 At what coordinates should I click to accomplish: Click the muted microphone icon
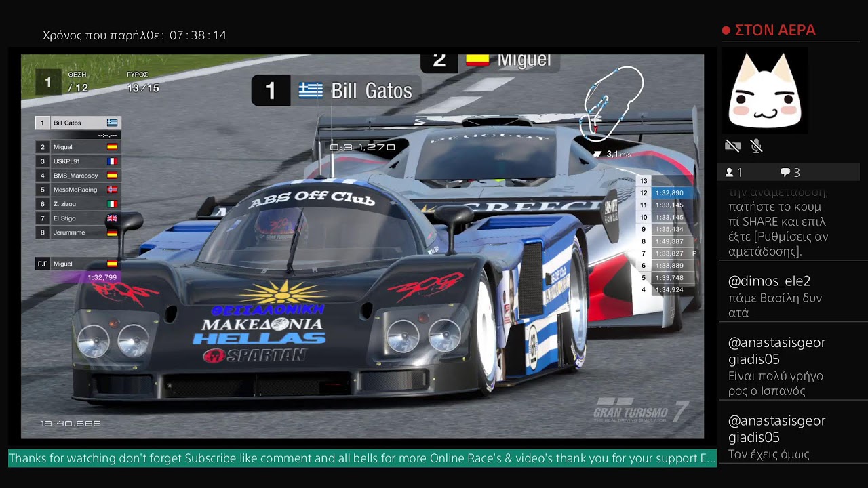point(757,146)
